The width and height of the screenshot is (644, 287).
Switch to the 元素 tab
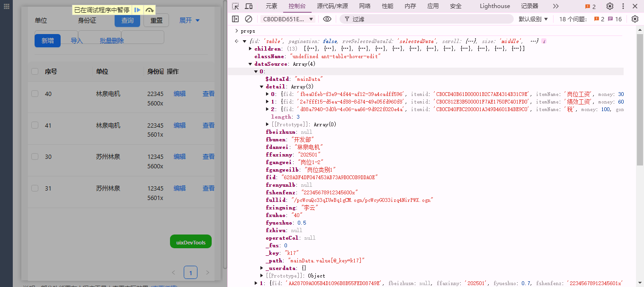pos(271,6)
